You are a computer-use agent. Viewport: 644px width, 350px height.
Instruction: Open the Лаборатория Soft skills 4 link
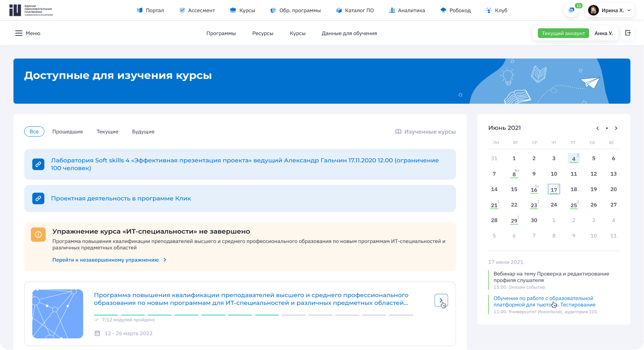[245, 164]
